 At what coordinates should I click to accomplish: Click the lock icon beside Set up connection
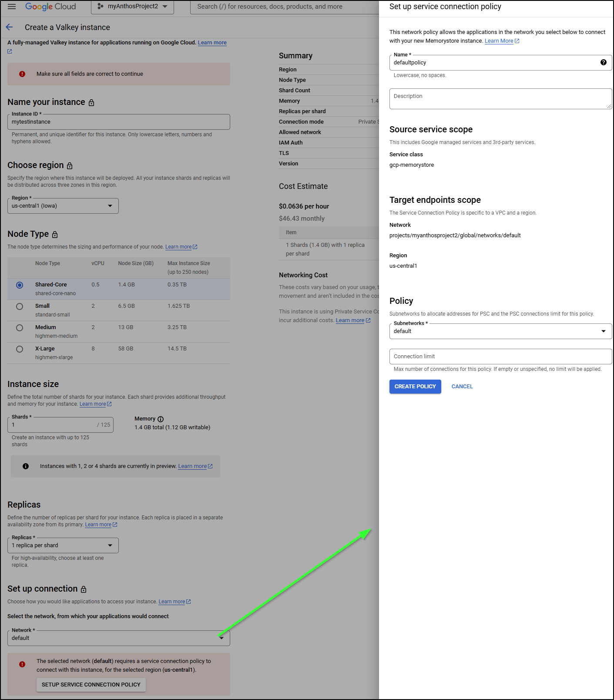pyautogui.click(x=84, y=589)
